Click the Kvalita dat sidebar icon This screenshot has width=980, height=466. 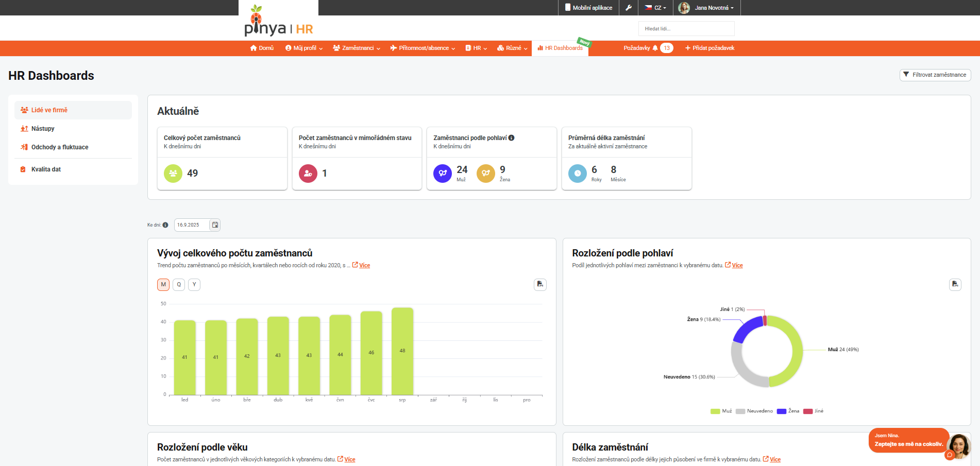tap(23, 169)
